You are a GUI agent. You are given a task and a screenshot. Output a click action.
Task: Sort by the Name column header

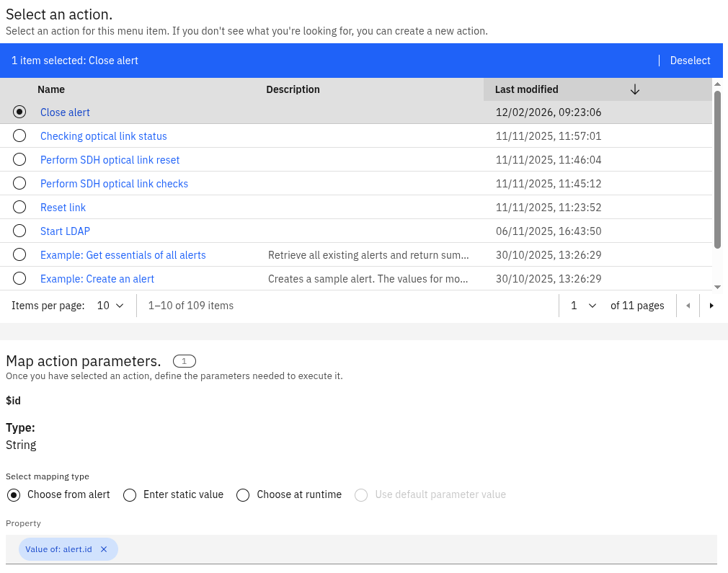51,89
